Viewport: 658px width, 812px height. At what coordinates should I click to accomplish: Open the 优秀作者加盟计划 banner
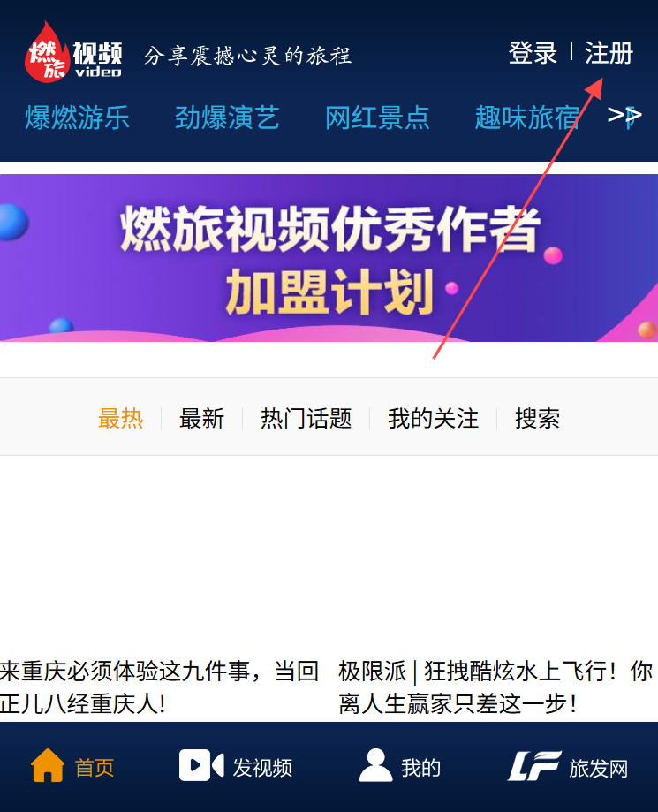[329, 258]
